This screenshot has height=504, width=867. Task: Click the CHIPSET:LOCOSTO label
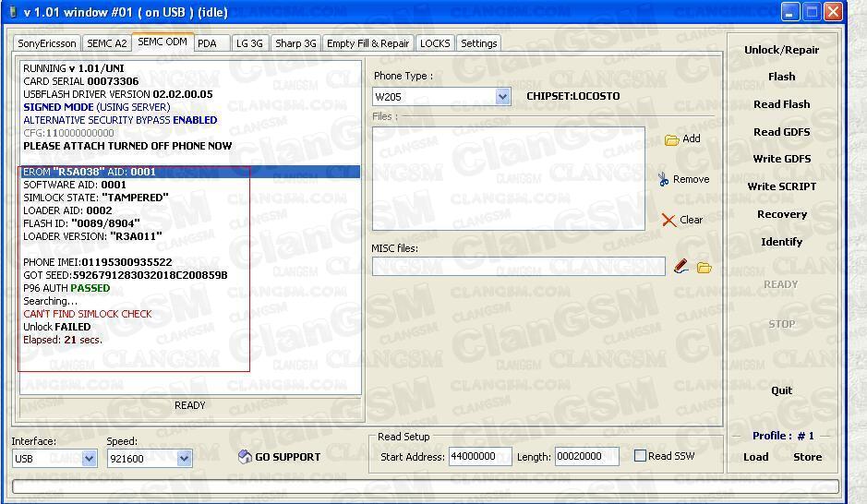coord(572,96)
